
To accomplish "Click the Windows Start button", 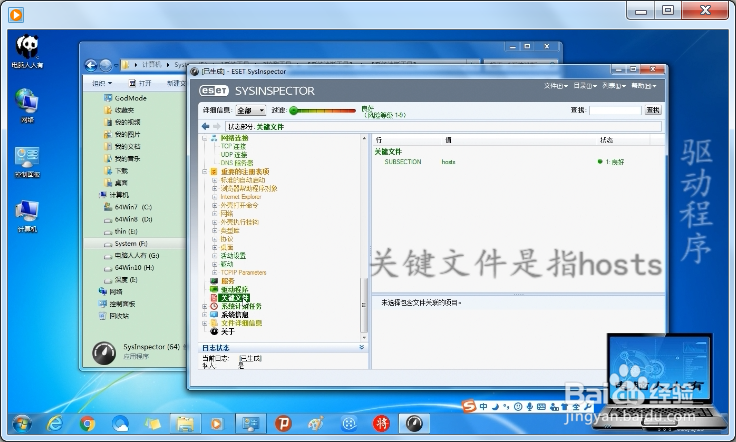I will [22, 424].
